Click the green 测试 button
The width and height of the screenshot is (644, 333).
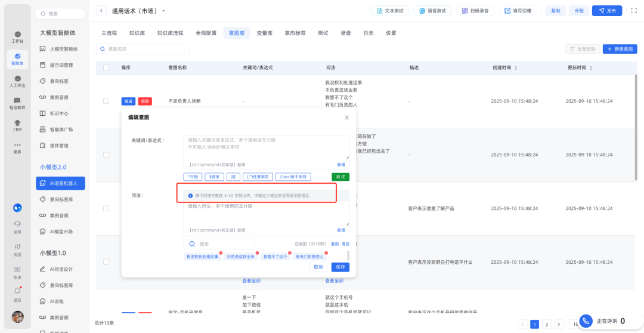tap(340, 177)
